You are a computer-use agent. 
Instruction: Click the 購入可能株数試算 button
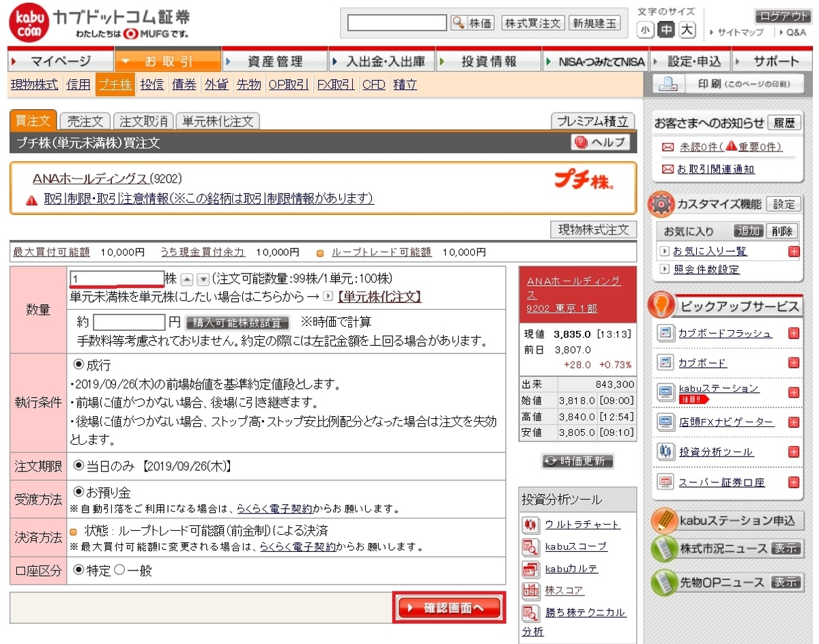point(238,323)
